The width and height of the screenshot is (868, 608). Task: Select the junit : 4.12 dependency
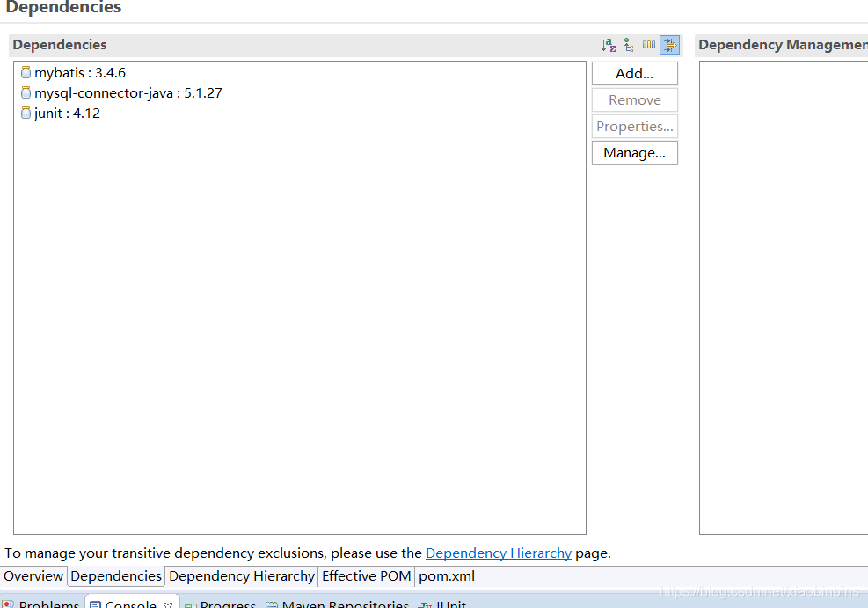pos(61,113)
